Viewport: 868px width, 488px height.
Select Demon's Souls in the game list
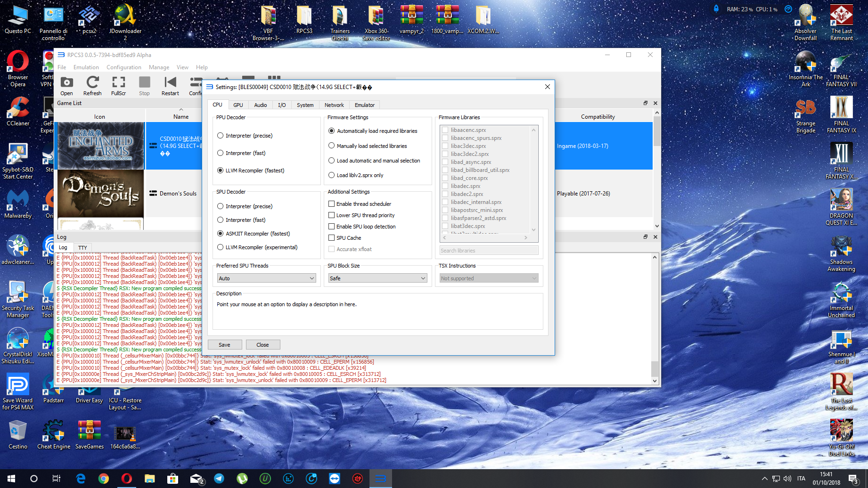[178, 194]
